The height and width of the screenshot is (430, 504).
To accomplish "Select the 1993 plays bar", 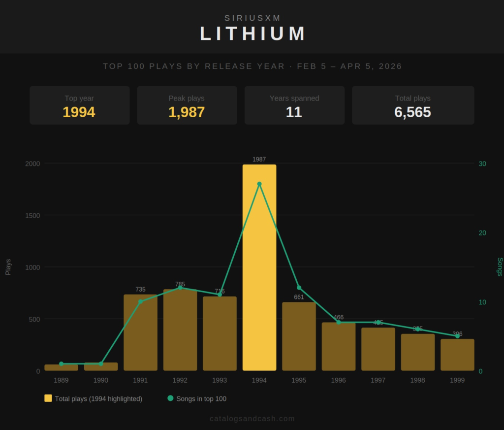I will (x=220, y=333).
